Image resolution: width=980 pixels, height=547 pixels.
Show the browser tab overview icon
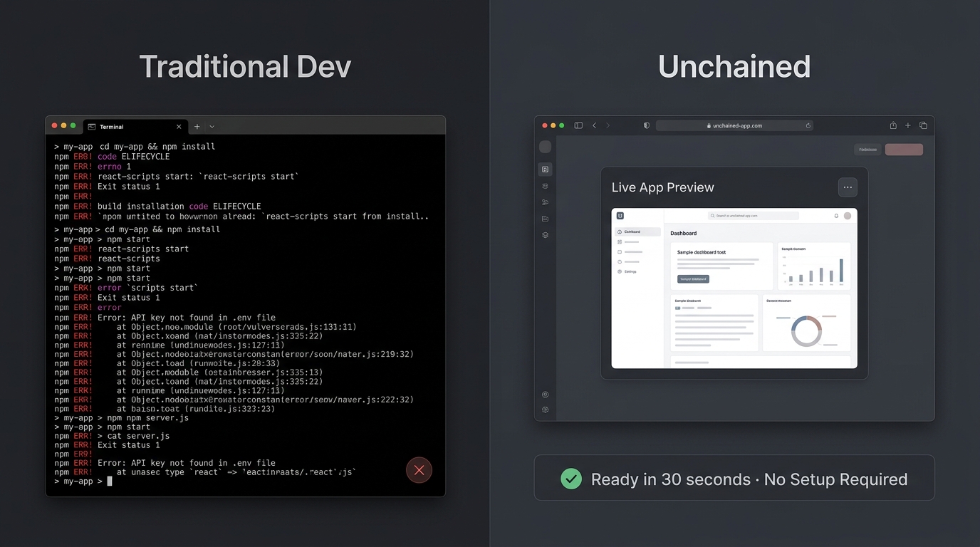tap(923, 125)
